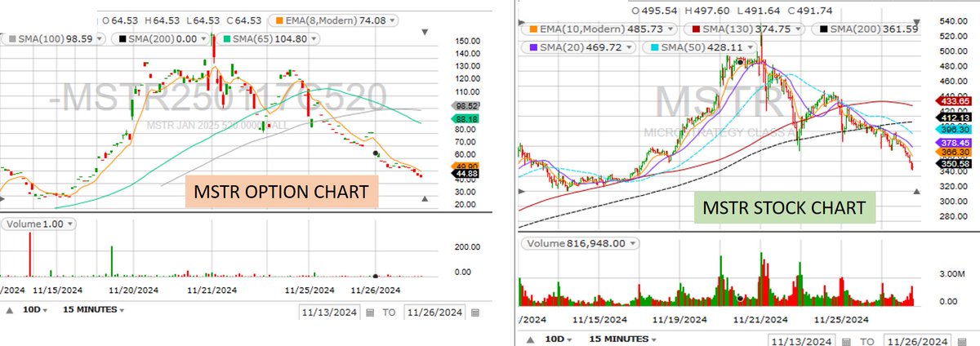Click black dot marker in stock volume pane
Viewport: 980px width, 346px height.
739,299
